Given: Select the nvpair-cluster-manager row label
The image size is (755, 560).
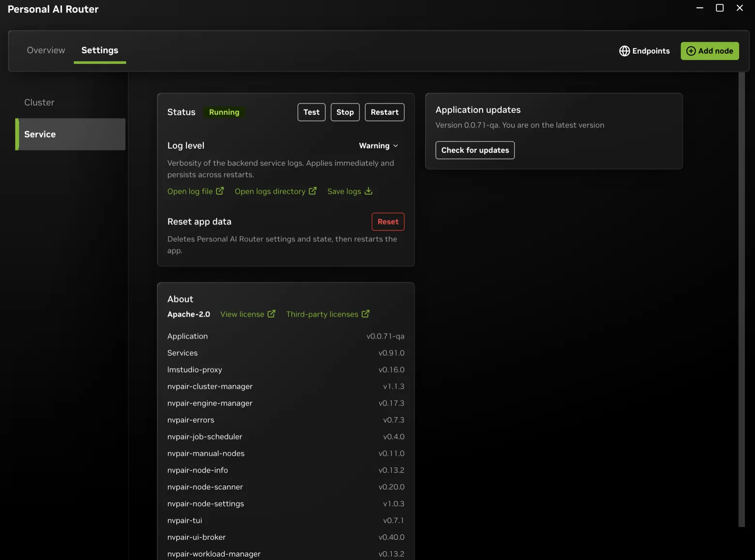Looking at the screenshot, I should click(210, 386).
